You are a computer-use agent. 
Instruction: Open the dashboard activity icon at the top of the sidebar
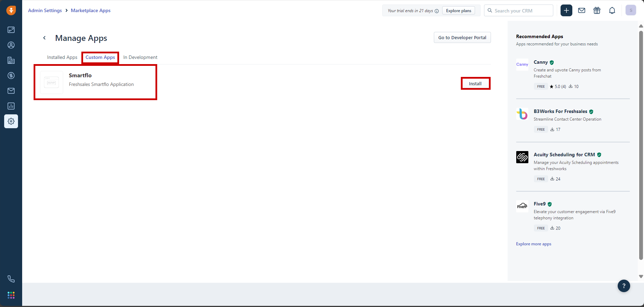11,30
